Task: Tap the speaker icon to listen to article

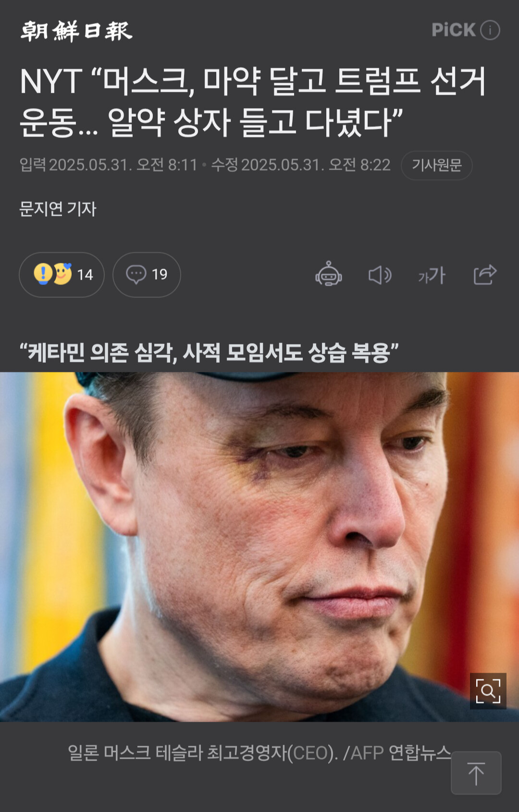Action: coord(380,275)
